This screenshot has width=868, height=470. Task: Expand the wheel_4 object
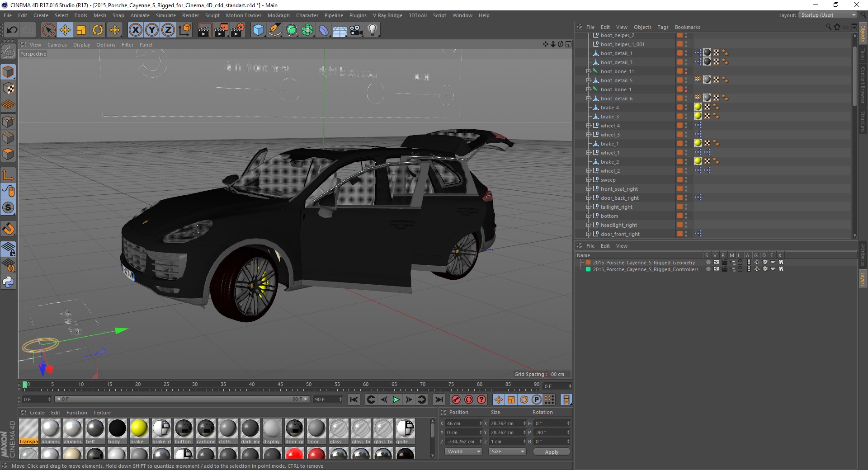coord(589,126)
